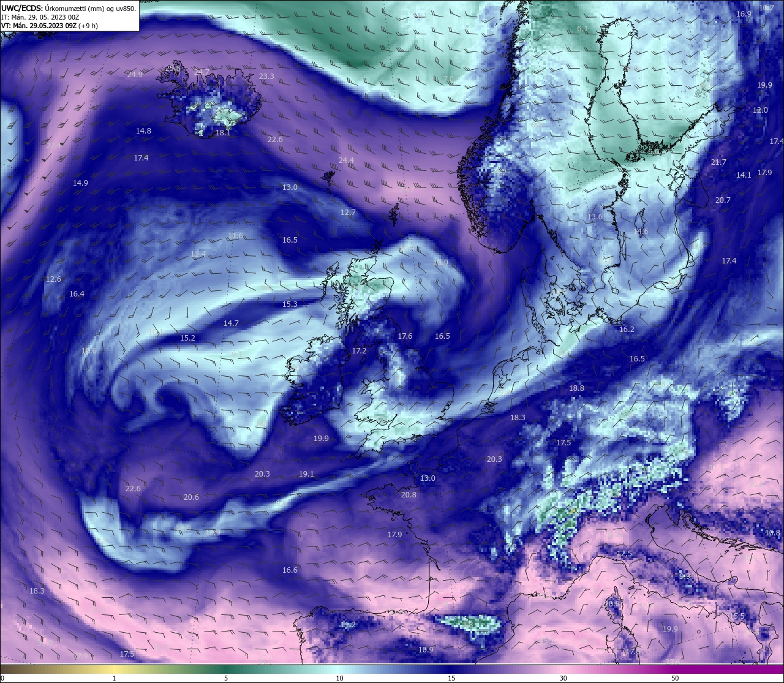
Task: Click the 18.1 value on Iceland's south coast
Action: [x=223, y=133]
